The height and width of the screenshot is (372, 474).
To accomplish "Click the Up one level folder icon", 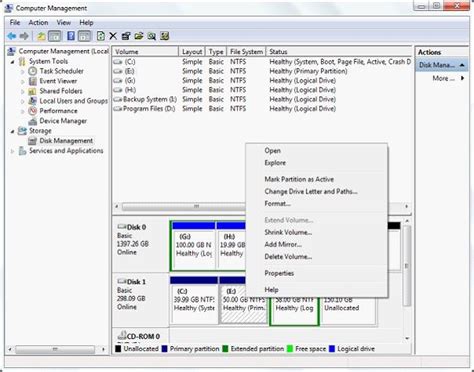I will [x=41, y=36].
